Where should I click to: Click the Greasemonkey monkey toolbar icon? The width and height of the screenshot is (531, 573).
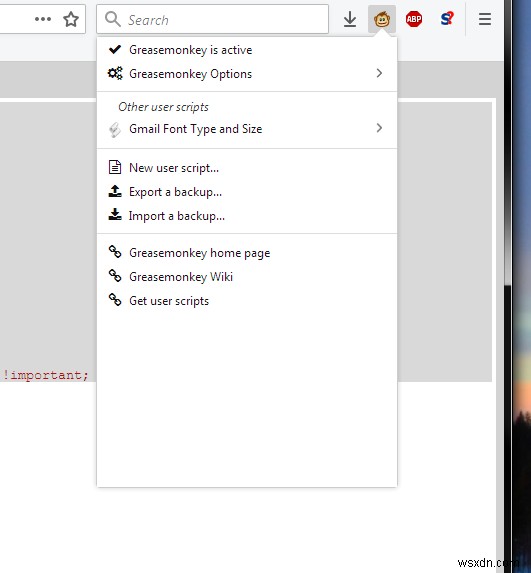[382, 19]
